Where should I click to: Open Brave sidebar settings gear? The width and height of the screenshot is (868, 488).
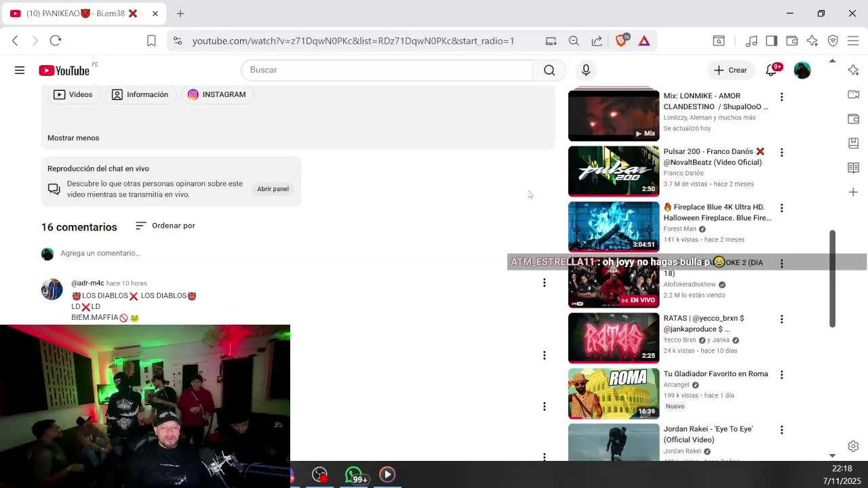coord(854,446)
